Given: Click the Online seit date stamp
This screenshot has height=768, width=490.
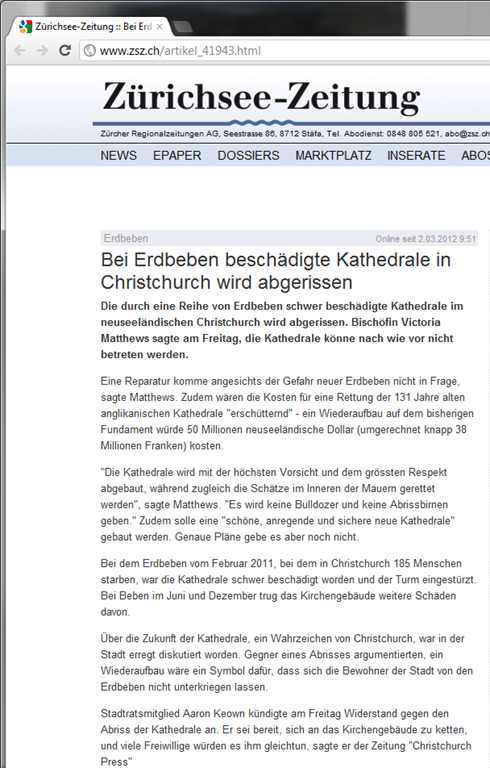Looking at the screenshot, I should (426, 239).
